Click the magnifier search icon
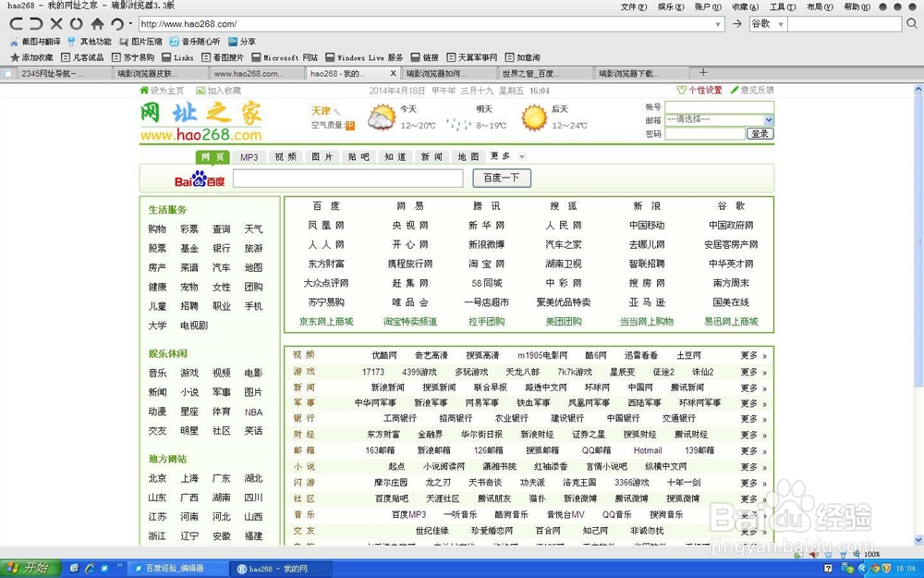The width and height of the screenshot is (924, 578). [912, 24]
